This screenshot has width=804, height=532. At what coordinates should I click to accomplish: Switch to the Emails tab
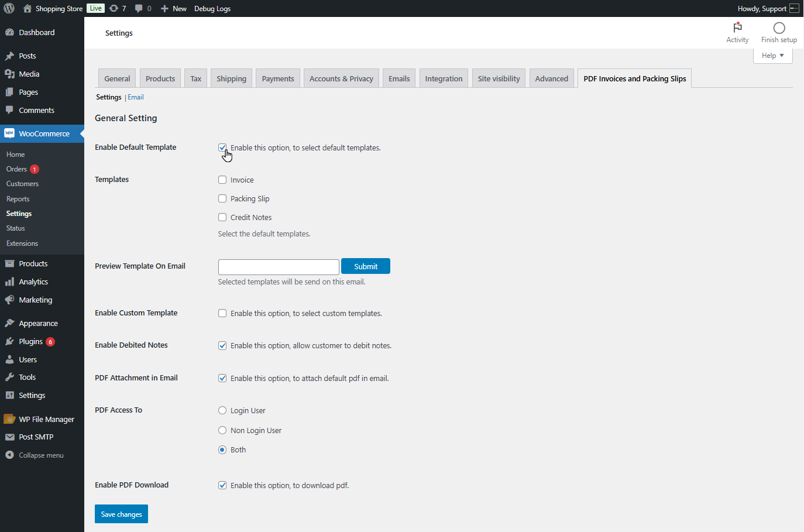tap(399, 78)
